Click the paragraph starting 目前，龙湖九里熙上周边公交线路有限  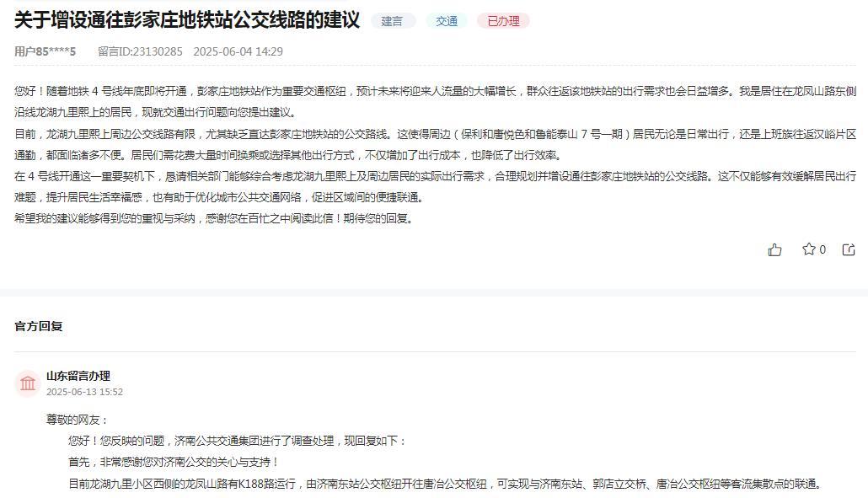[x=435, y=144]
